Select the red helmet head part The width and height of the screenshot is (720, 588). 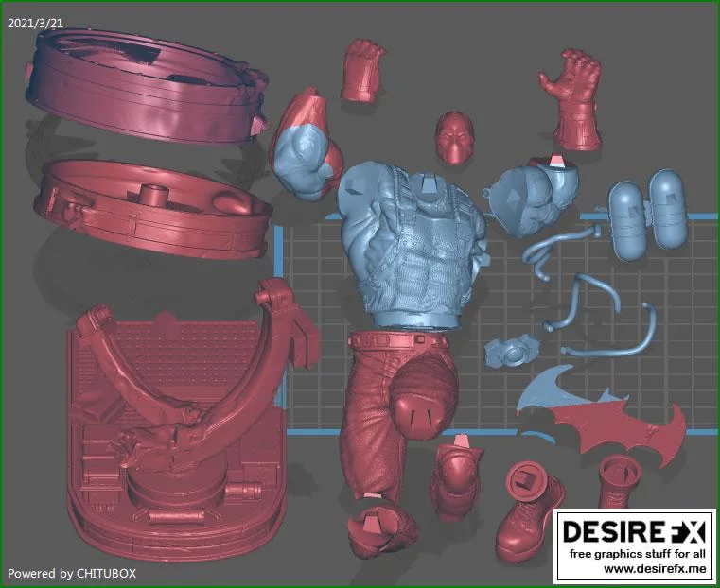point(454,138)
